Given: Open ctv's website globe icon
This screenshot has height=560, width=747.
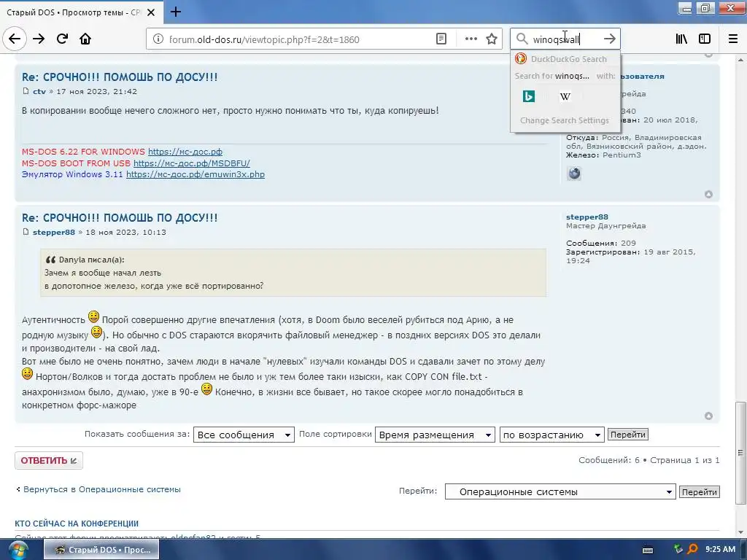Looking at the screenshot, I should coord(574,174).
